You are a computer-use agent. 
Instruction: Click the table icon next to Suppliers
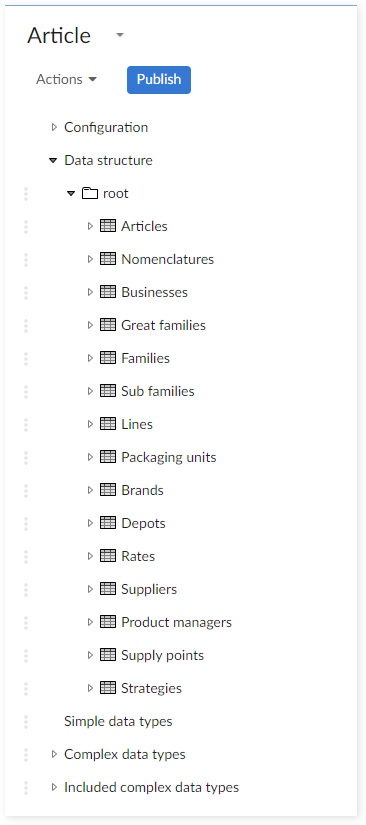click(108, 589)
